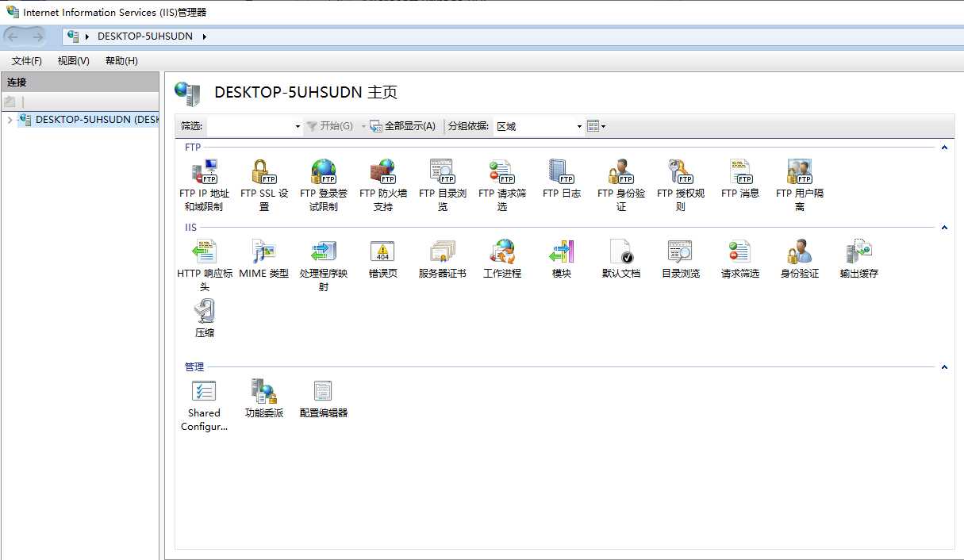The image size is (964, 560).
Task: Go back with the navigation arrow
Action: coord(13,36)
